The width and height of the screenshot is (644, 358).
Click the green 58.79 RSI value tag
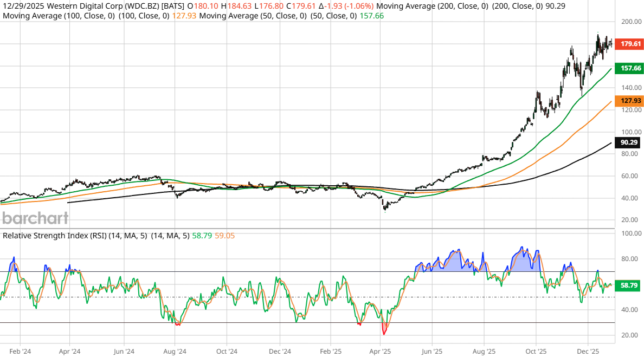click(630, 285)
